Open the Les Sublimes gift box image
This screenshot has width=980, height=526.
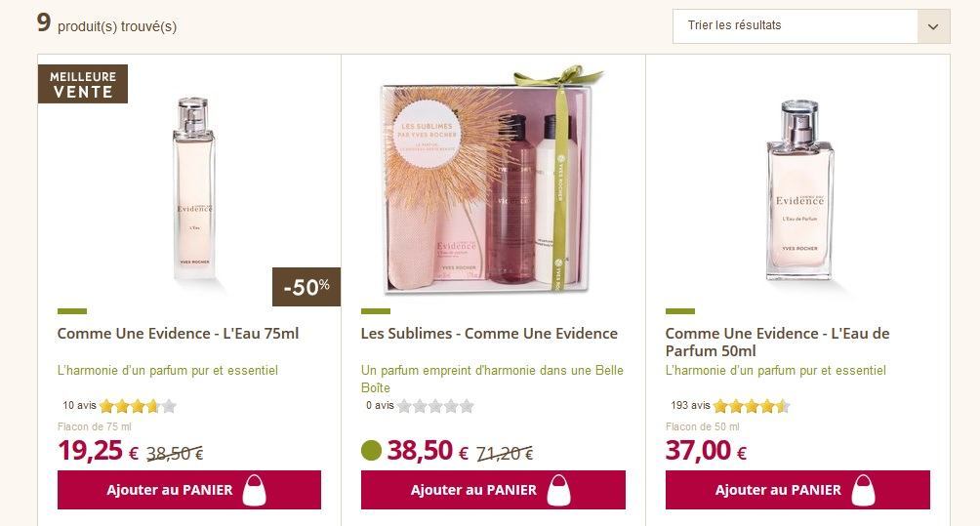pos(493,181)
